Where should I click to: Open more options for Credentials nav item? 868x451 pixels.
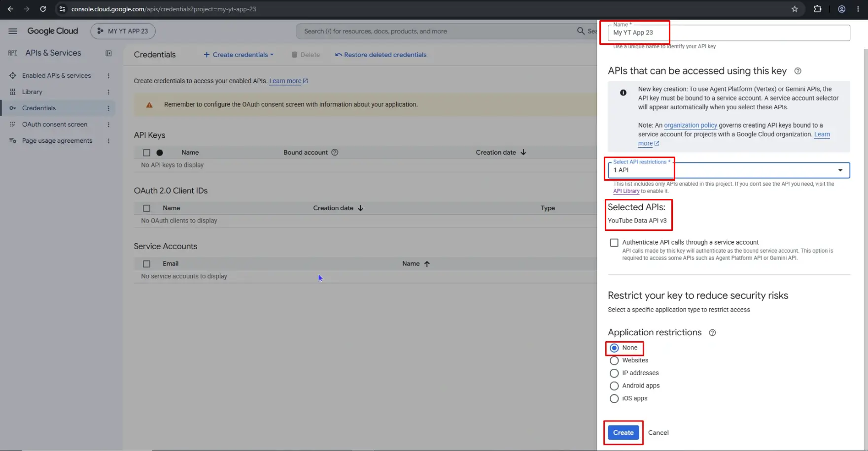tap(108, 108)
